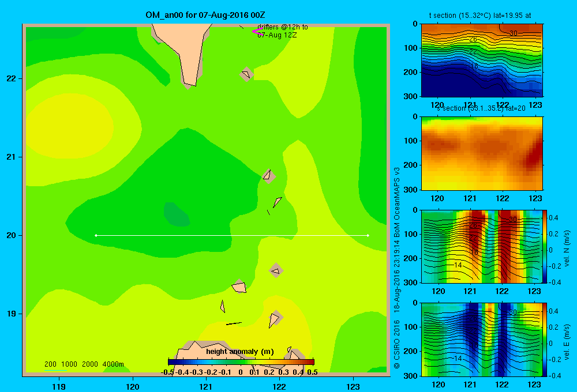Screen dimensions: 577x392
Task: Click the vel. E color scale bar
Action: (x=545, y=340)
